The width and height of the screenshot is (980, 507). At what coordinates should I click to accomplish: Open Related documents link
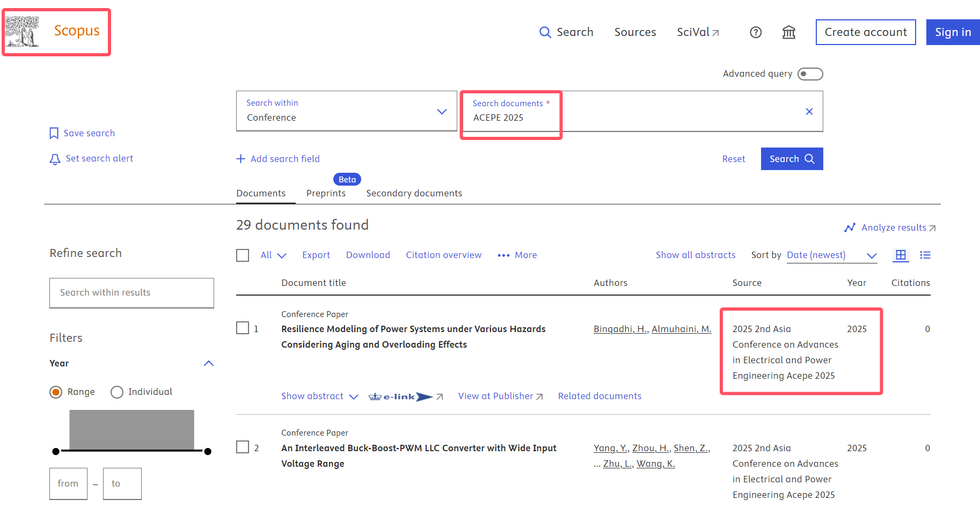pyautogui.click(x=599, y=396)
